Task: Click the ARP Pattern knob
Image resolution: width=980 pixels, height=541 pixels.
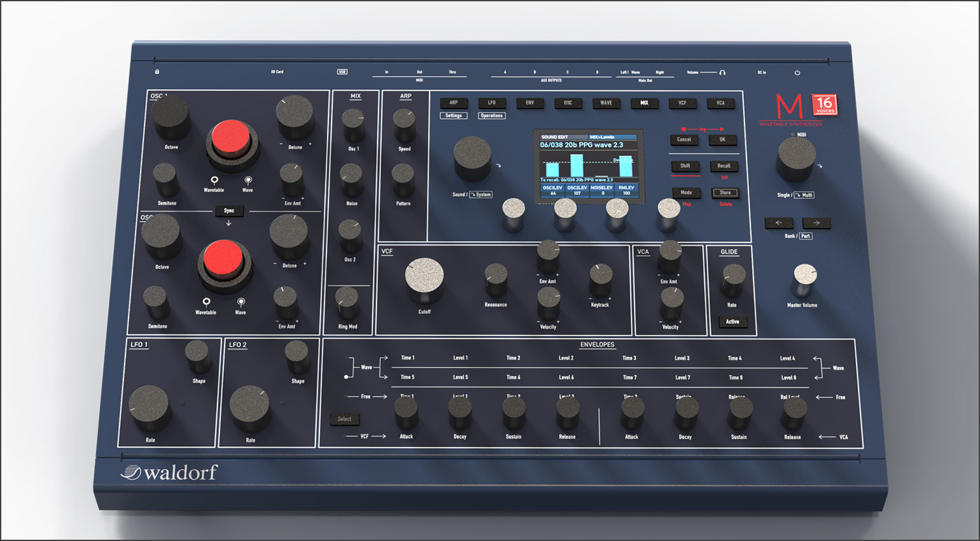Action: 403,179
